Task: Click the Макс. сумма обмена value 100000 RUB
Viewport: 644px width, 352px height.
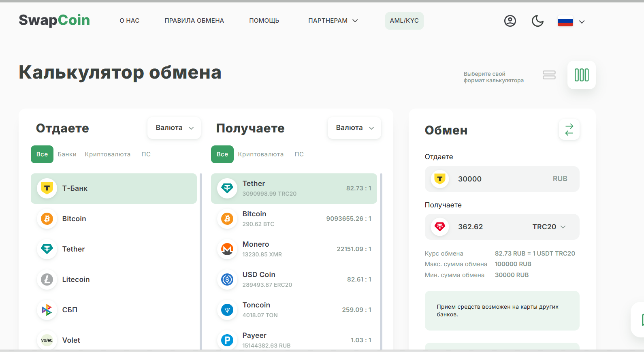Action: [513, 264]
